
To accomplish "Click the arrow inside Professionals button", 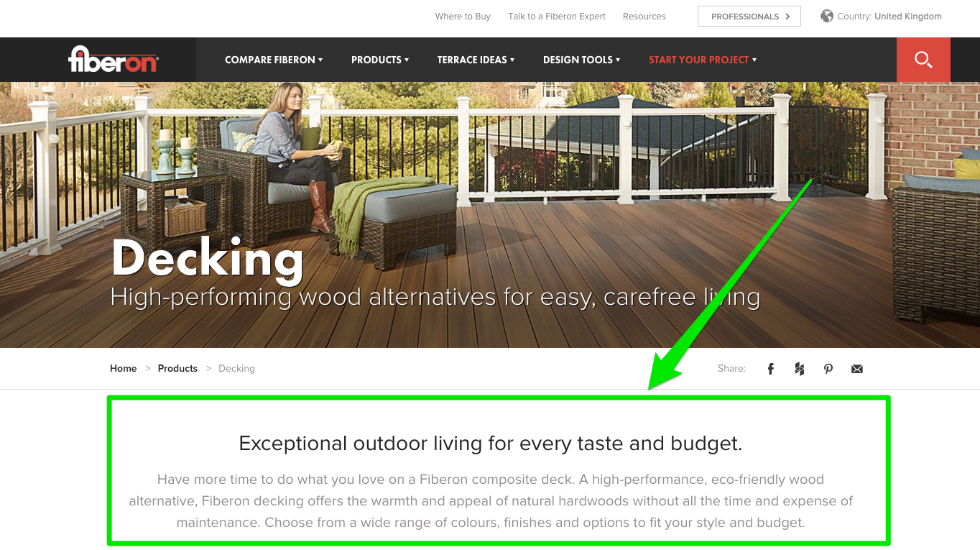I will [787, 17].
